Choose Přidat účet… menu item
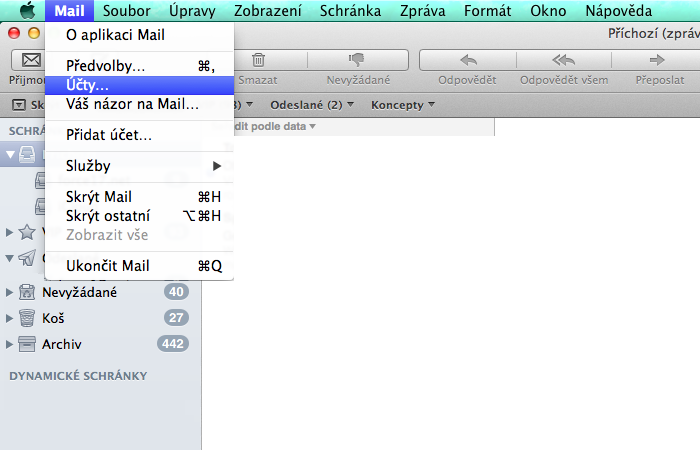Image resolution: width=700 pixels, height=450 pixels. click(x=139, y=135)
